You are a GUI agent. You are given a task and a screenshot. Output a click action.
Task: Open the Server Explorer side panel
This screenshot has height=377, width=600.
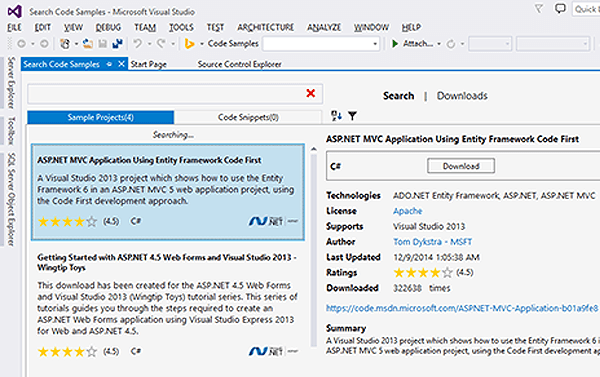click(x=11, y=83)
